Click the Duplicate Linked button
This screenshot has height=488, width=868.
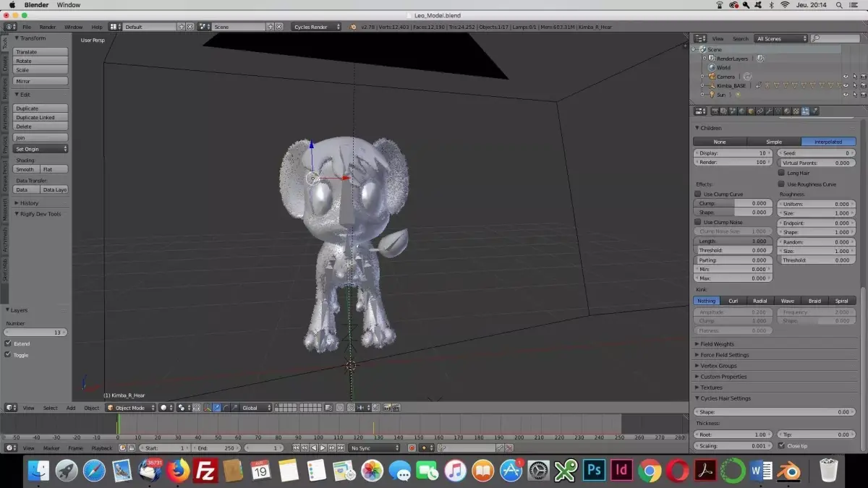pos(41,117)
